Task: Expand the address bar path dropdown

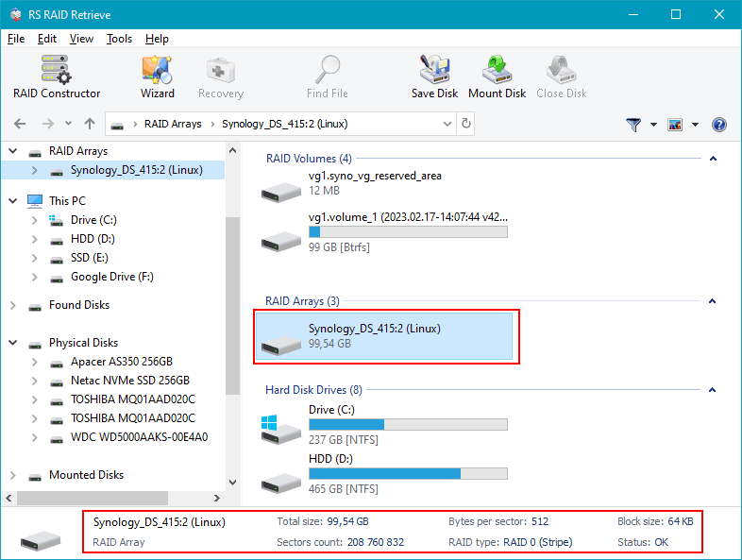Action: (447, 124)
